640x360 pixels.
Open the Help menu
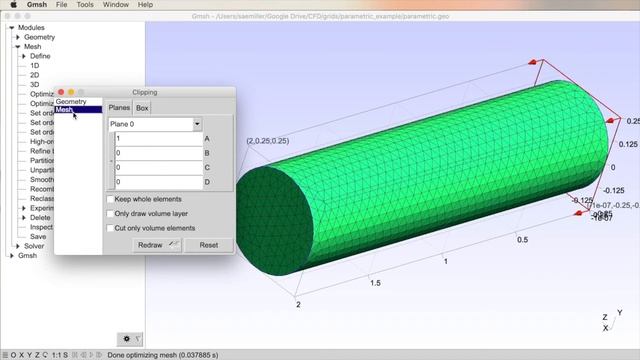[x=145, y=5]
